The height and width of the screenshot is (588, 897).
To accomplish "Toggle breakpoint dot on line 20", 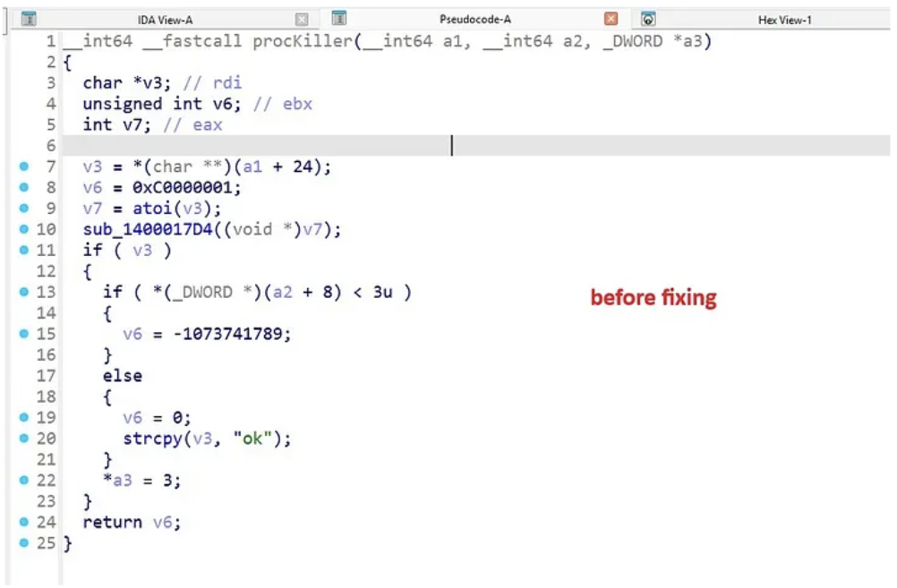I will click(23, 439).
